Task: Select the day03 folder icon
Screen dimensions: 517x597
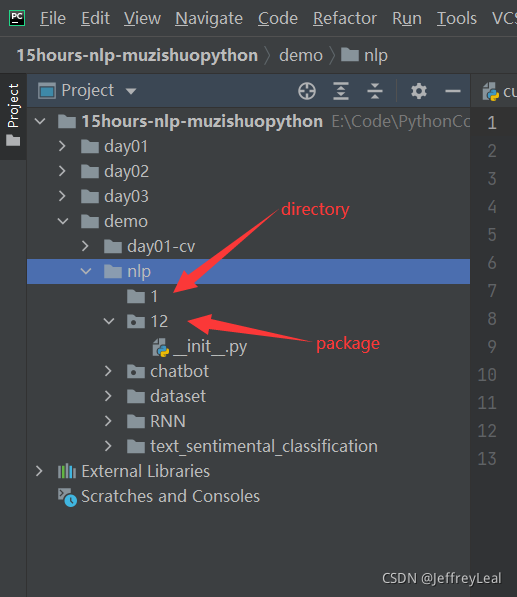Action: 90,196
